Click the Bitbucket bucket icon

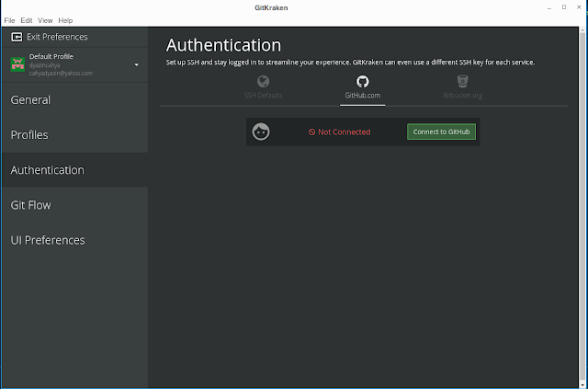[x=462, y=81]
